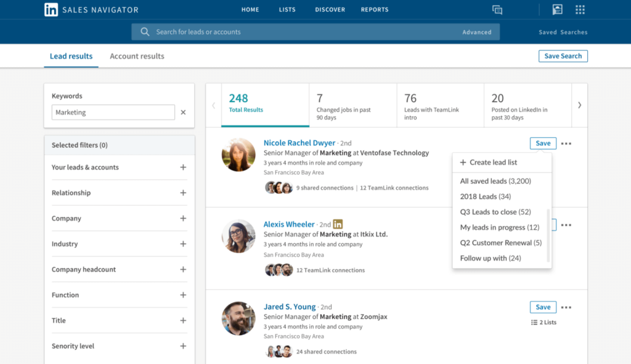Open more options for Alexis Wheeler
Viewport: 631px width, 364px height.
tap(566, 225)
